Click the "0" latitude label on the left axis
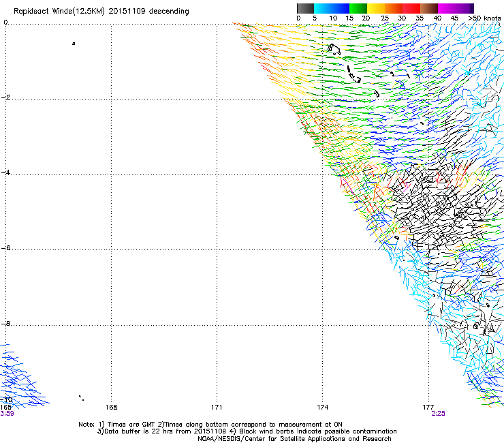This screenshot has width=504, height=443. [x=5, y=22]
